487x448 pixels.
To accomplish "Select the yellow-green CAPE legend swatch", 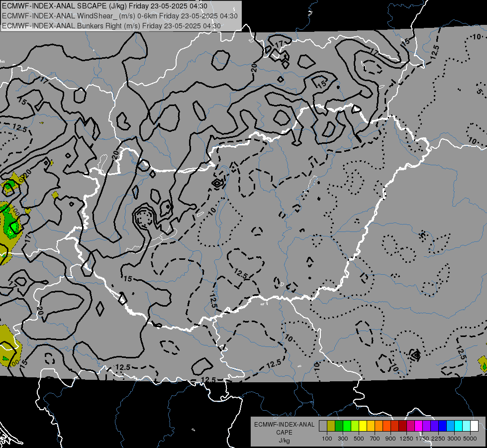I will click(355, 426).
